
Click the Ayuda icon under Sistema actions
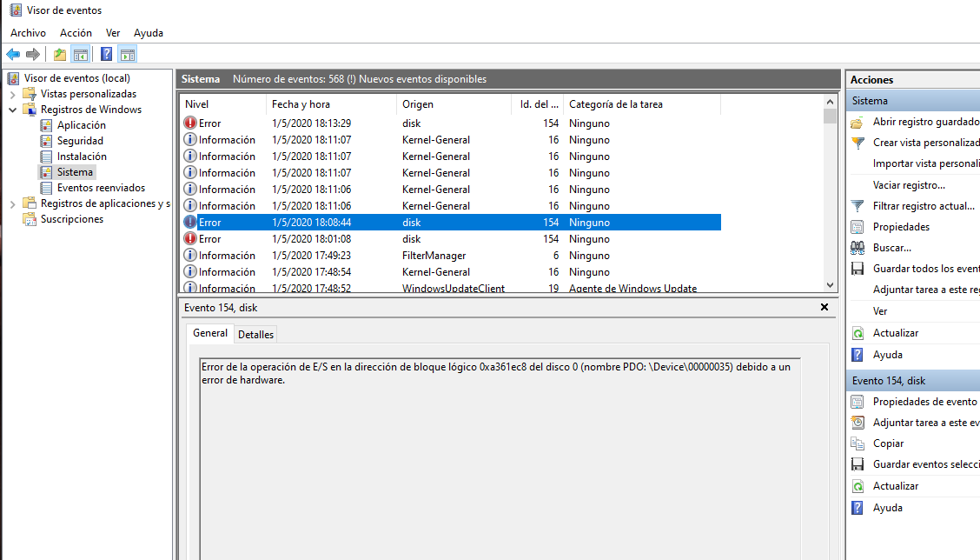(x=857, y=355)
